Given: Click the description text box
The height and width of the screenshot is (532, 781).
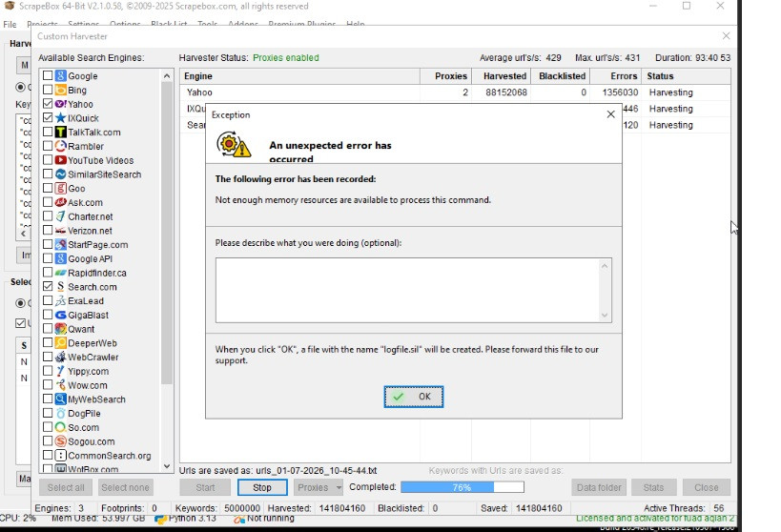Looking at the screenshot, I should click(414, 291).
